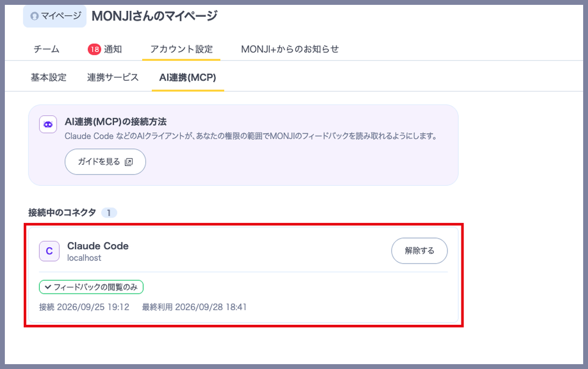Click the 解除する button for Claude Code
The height and width of the screenshot is (369, 588).
419,250
